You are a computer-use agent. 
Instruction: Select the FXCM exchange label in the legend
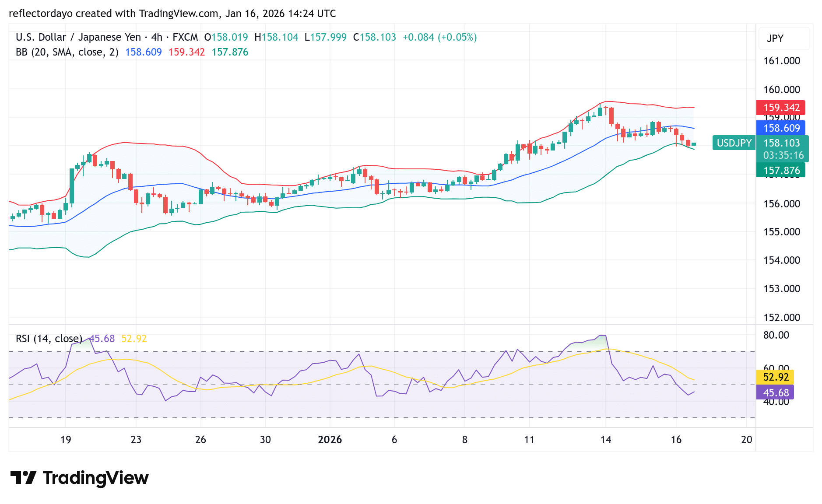pyautogui.click(x=186, y=37)
